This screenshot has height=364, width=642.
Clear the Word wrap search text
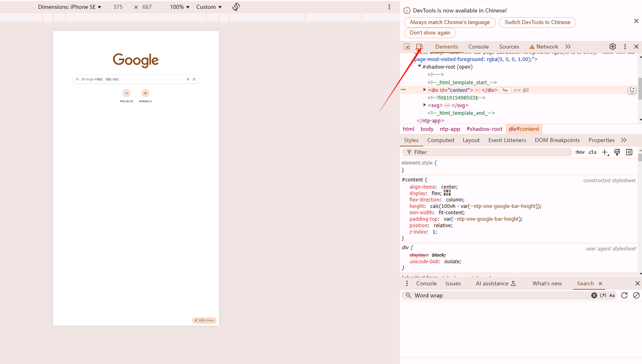pos(594,295)
